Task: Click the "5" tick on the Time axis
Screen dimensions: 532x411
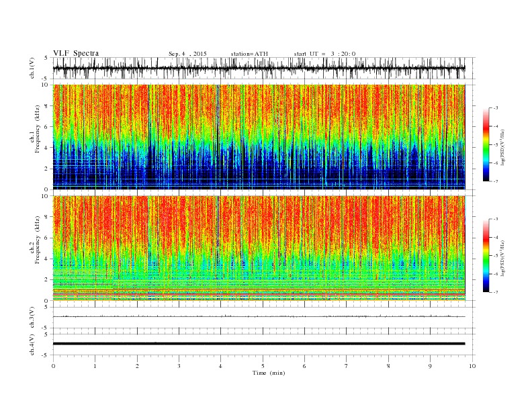Action: point(263,366)
